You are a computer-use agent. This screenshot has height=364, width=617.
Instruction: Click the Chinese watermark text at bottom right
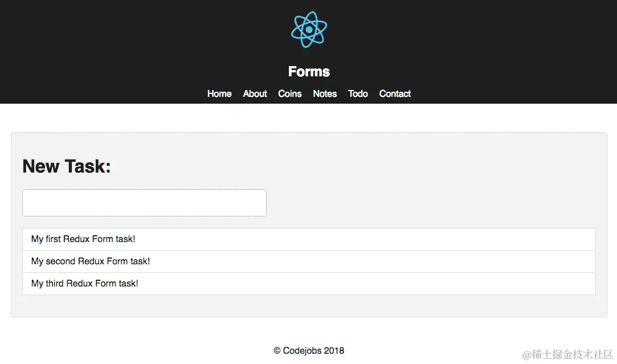(x=567, y=354)
